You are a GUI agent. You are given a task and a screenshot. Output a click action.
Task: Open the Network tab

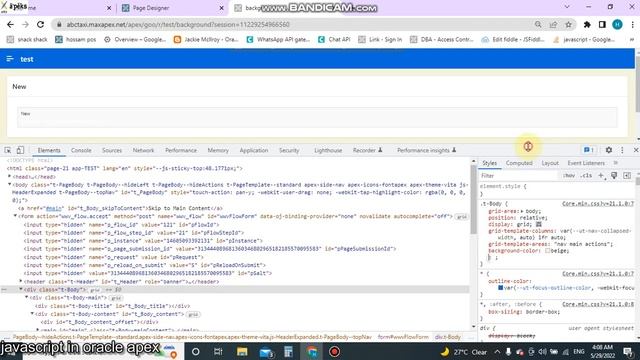pos(143,150)
